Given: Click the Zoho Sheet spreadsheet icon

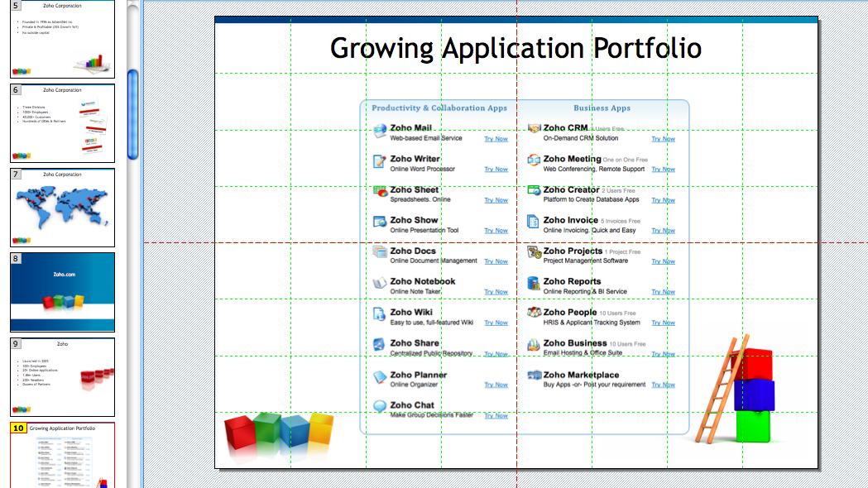Looking at the screenshot, I should coord(380,191).
